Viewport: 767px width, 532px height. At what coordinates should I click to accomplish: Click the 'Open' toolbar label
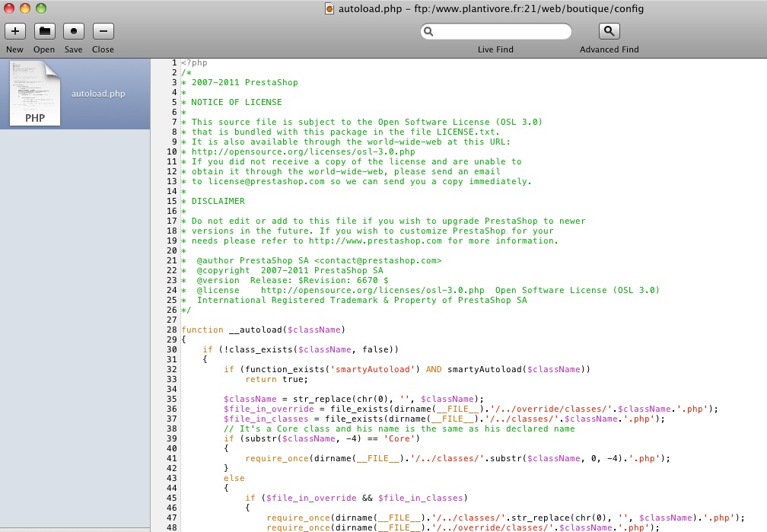point(44,49)
